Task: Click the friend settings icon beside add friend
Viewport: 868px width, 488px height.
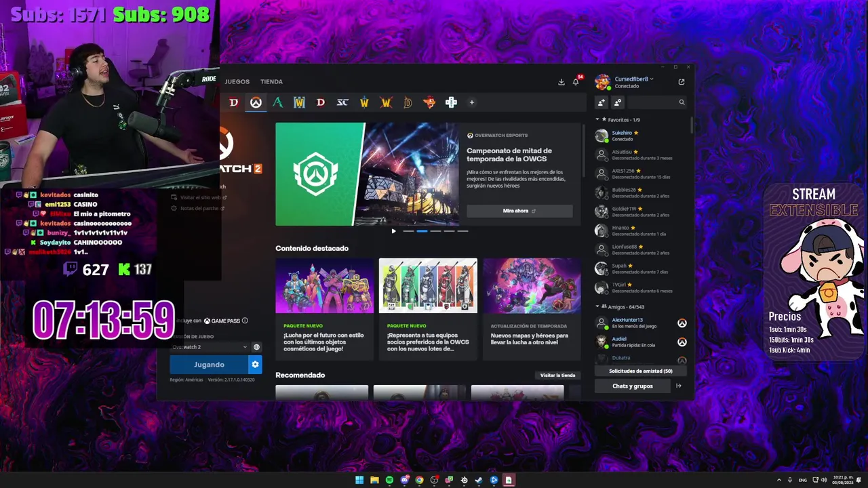Action: [617, 102]
